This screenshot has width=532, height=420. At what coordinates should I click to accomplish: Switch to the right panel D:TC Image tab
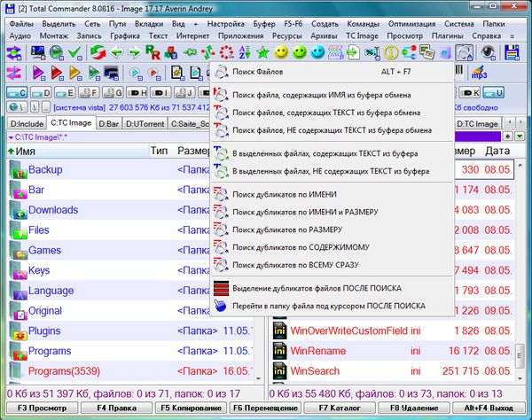click(x=478, y=124)
